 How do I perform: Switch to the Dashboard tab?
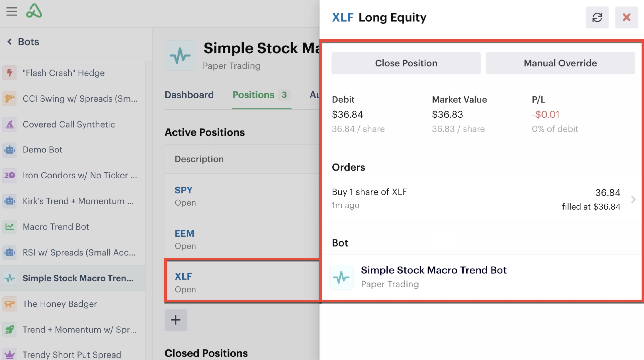(x=189, y=95)
